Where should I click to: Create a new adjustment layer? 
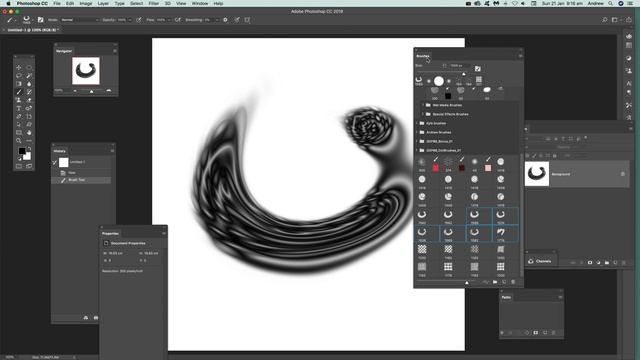click(x=598, y=262)
